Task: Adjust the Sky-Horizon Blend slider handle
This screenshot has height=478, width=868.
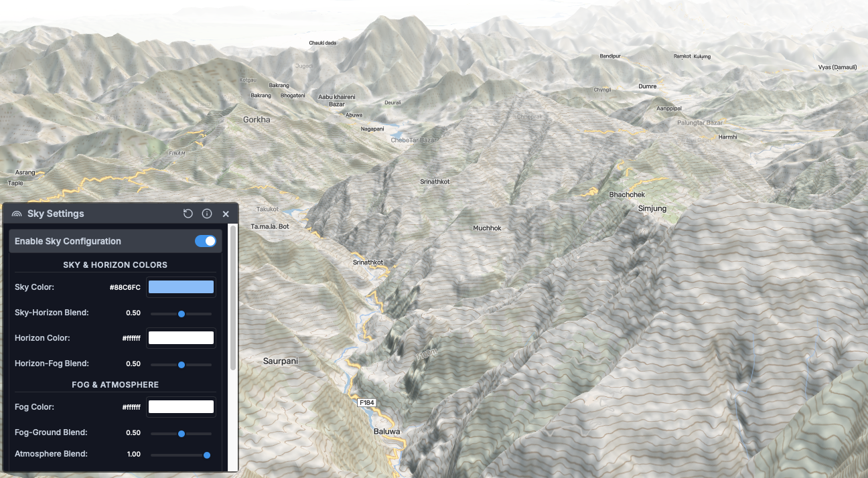Action: 181,313
